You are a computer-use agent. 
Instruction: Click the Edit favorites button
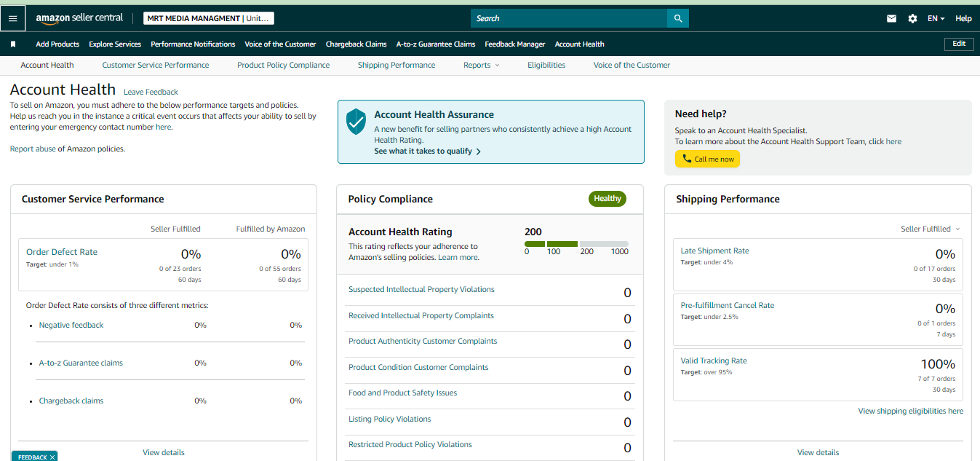(959, 44)
